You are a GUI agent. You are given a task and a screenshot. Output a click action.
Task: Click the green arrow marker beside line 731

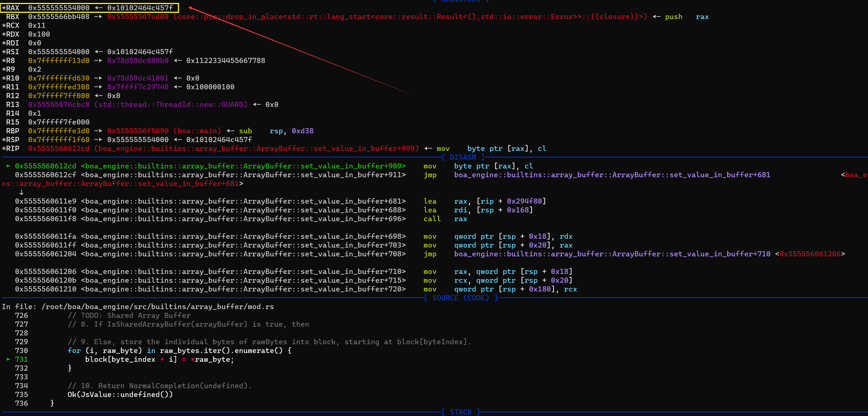tap(8, 360)
